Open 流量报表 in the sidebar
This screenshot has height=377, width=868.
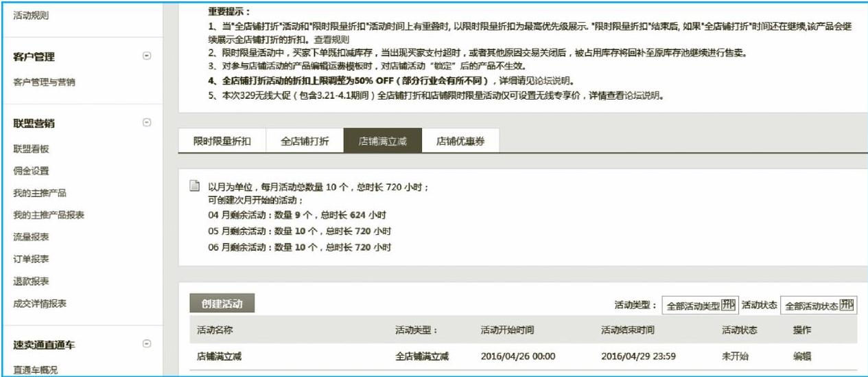pyautogui.click(x=32, y=237)
